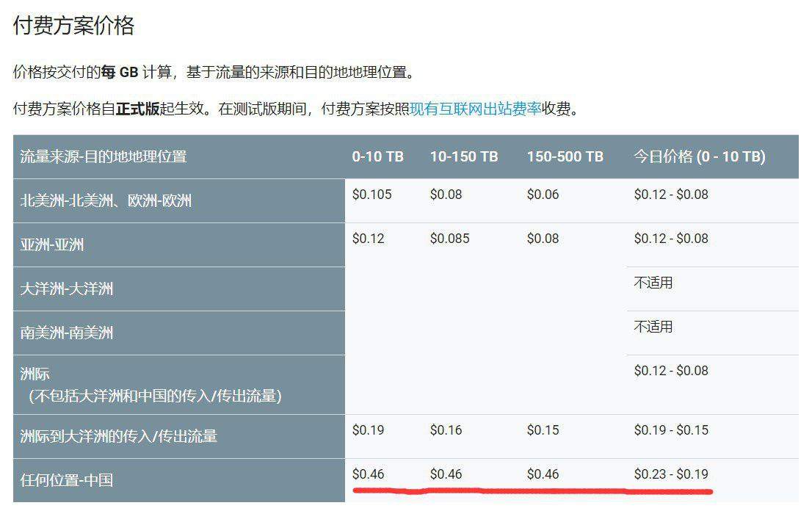This screenshot has height=522, width=812.
Task: Click the 付费方案价格 heading
Action: point(73,26)
